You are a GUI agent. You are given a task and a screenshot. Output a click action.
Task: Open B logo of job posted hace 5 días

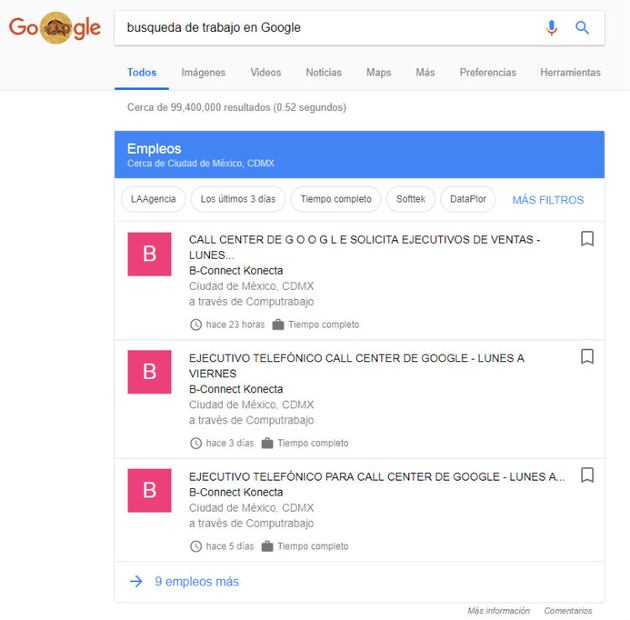coord(149,490)
